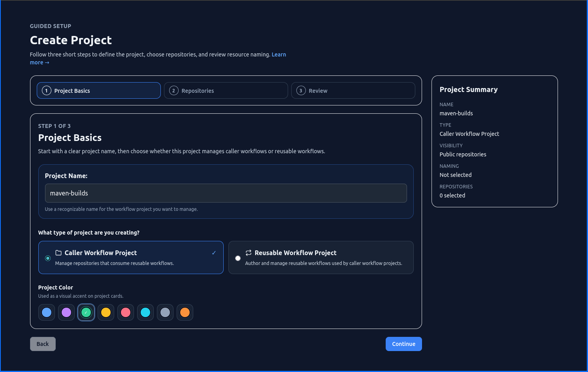Viewport: 588px width, 372px height.
Task: Click the 'GUIDED SETUP' label
Action: click(x=51, y=26)
